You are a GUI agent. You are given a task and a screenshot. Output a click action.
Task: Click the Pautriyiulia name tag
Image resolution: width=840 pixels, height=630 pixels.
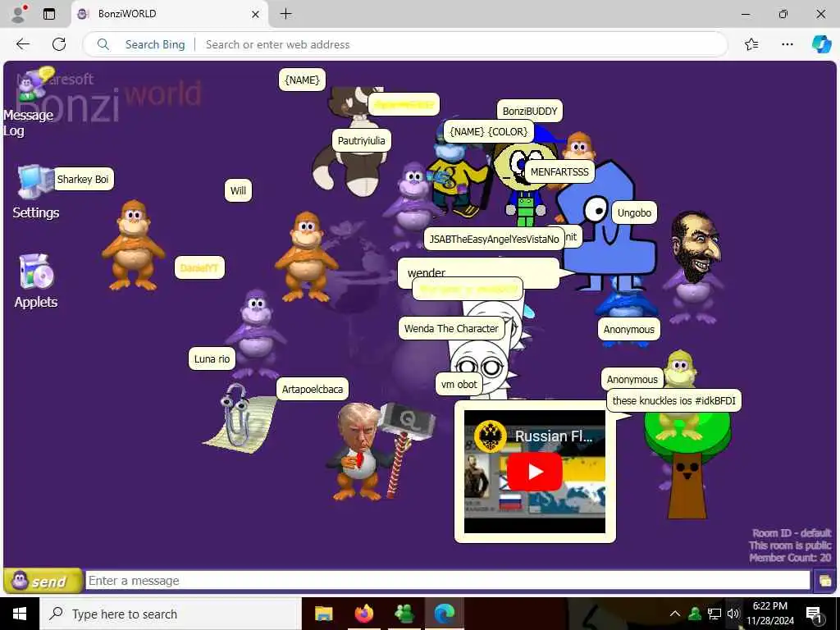(x=361, y=141)
